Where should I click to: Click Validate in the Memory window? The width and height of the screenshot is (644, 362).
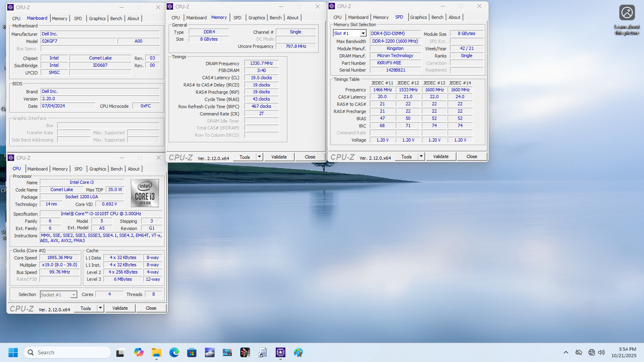tap(279, 157)
